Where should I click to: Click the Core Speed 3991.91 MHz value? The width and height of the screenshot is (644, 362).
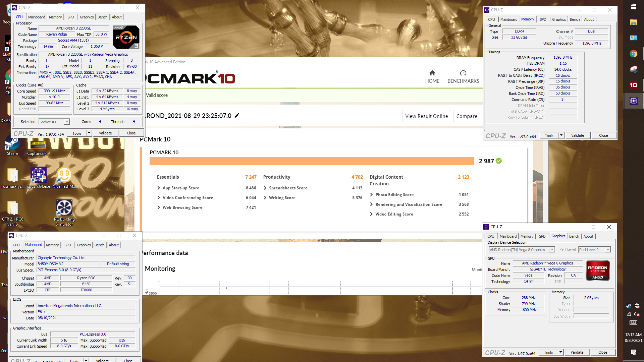pos(54,91)
